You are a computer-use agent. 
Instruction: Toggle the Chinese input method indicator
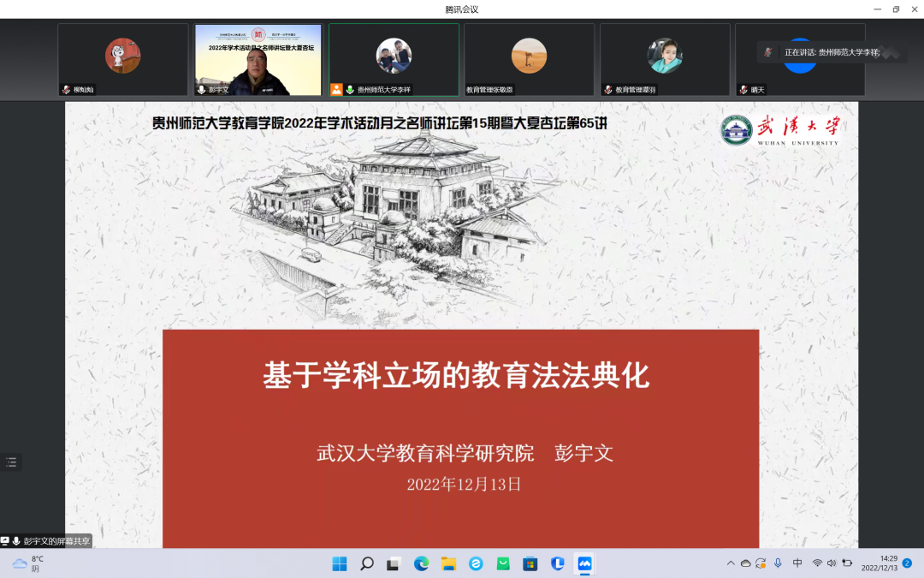pyautogui.click(x=797, y=563)
